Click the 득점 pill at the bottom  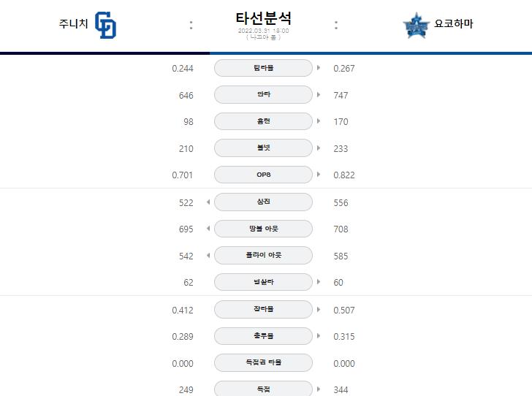click(x=263, y=389)
